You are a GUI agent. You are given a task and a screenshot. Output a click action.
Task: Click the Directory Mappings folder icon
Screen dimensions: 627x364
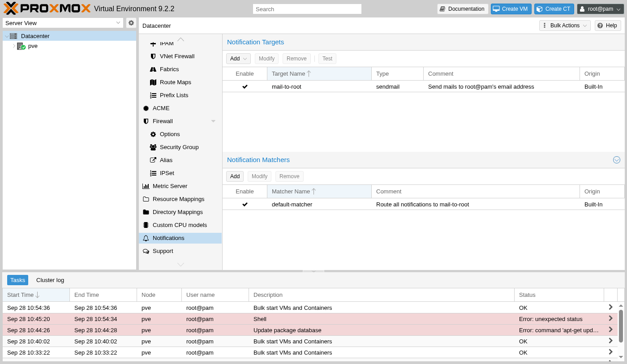pyautogui.click(x=146, y=212)
